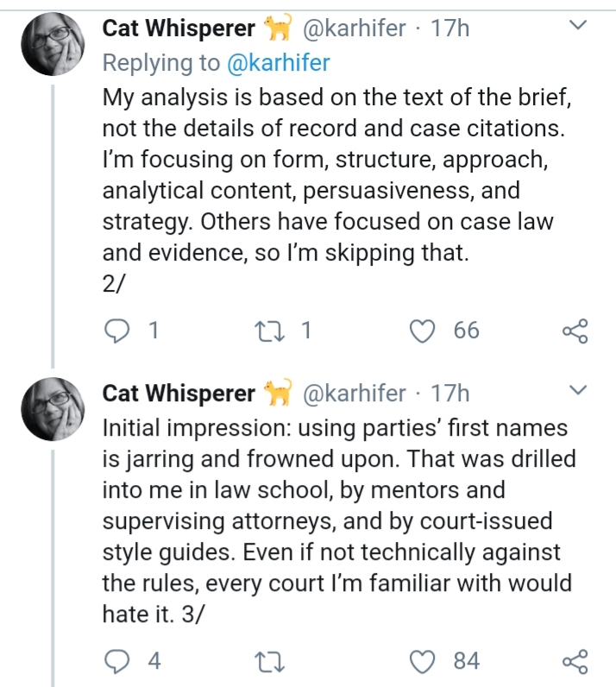Open Cat Whisperer name on first tweet
Viewport: 616px width, 687px height.
[x=179, y=28]
